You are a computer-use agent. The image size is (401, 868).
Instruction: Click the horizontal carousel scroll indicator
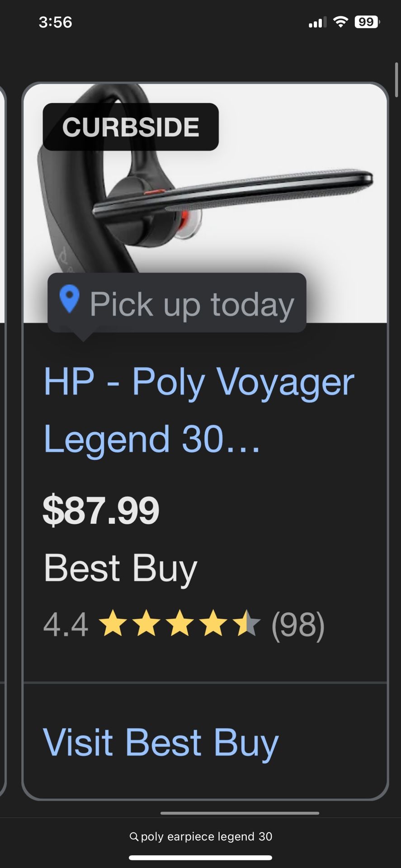coord(240,813)
